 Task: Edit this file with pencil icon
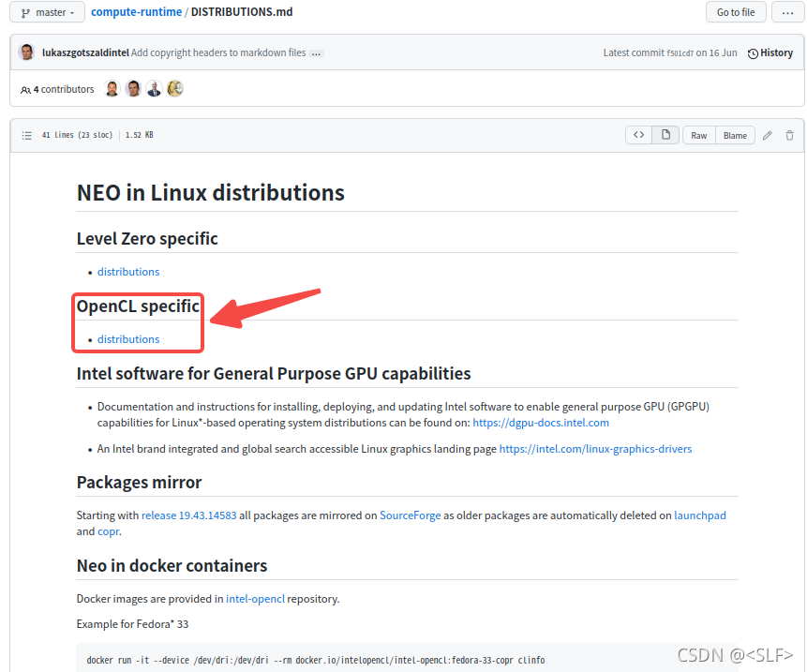pyautogui.click(x=768, y=135)
